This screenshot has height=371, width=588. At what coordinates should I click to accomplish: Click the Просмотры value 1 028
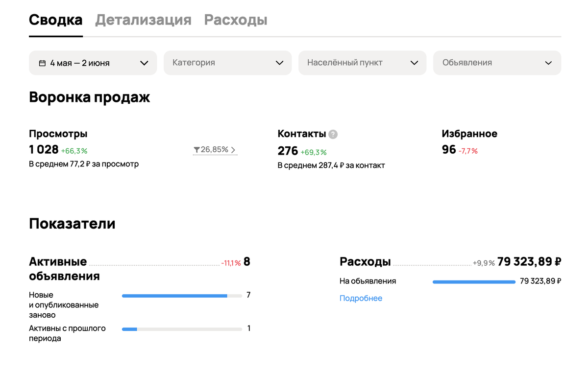tap(44, 150)
